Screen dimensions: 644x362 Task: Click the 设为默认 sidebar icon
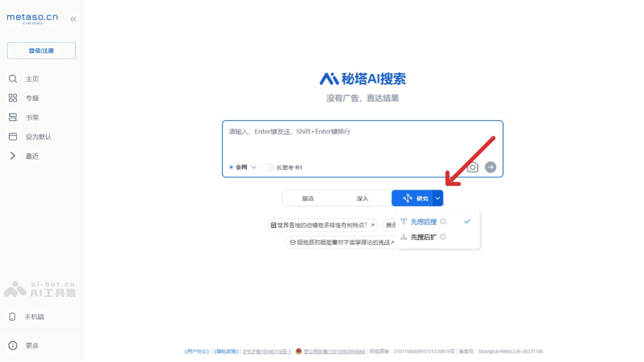13,136
